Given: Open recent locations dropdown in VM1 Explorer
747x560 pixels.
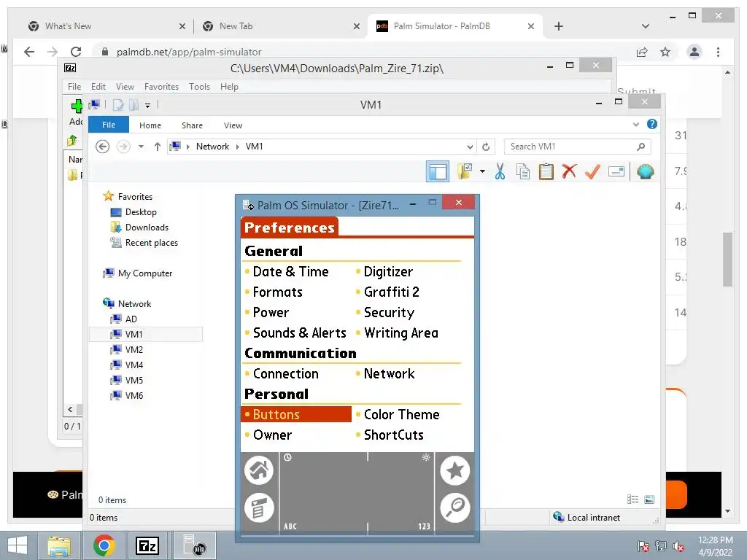Looking at the screenshot, I should coord(141,147).
